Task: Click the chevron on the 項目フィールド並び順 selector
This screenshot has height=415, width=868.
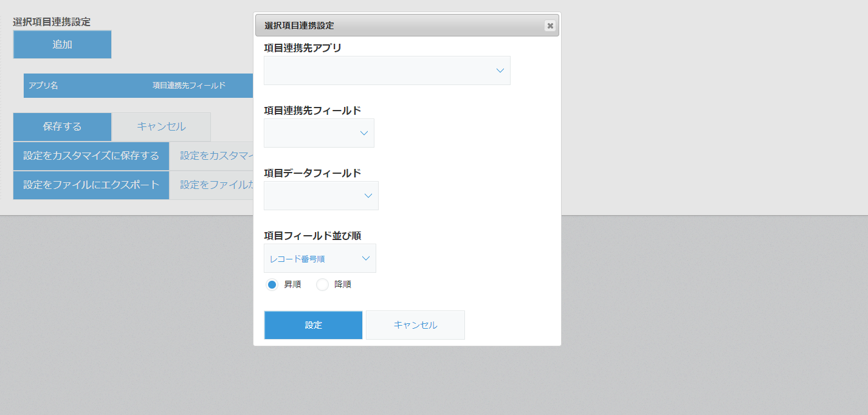Action: [365, 258]
